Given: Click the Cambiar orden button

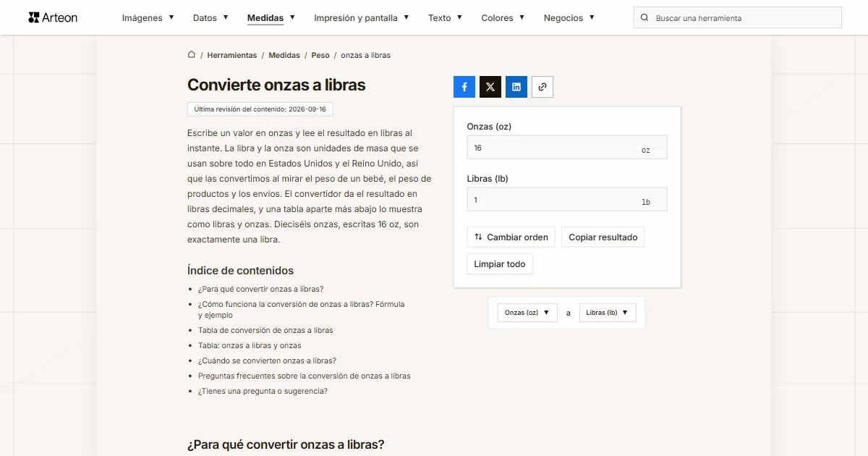Looking at the screenshot, I should coord(511,237).
